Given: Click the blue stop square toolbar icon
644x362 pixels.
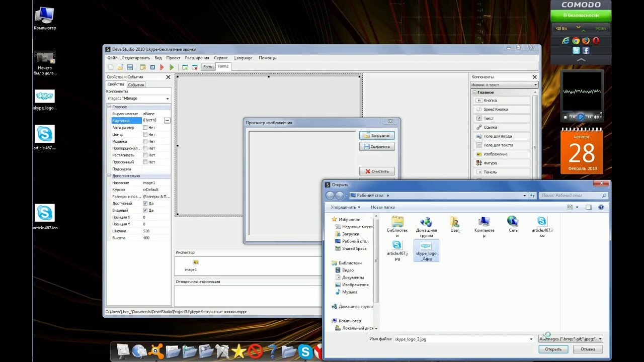Looking at the screenshot, I should coord(152,67).
